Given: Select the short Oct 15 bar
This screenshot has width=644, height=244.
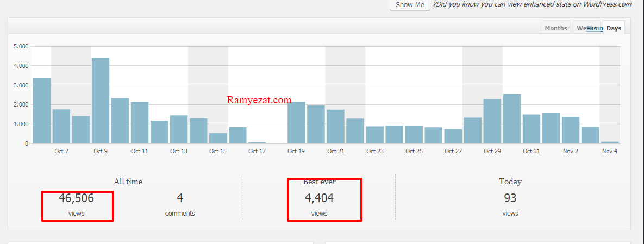Looking at the screenshot, I should 218,138.
